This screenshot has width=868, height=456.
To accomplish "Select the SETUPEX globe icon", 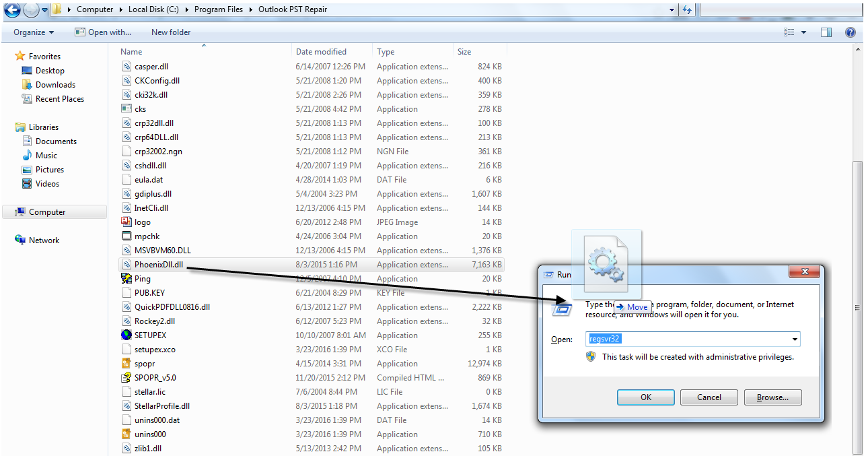I will [x=126, y=335].
